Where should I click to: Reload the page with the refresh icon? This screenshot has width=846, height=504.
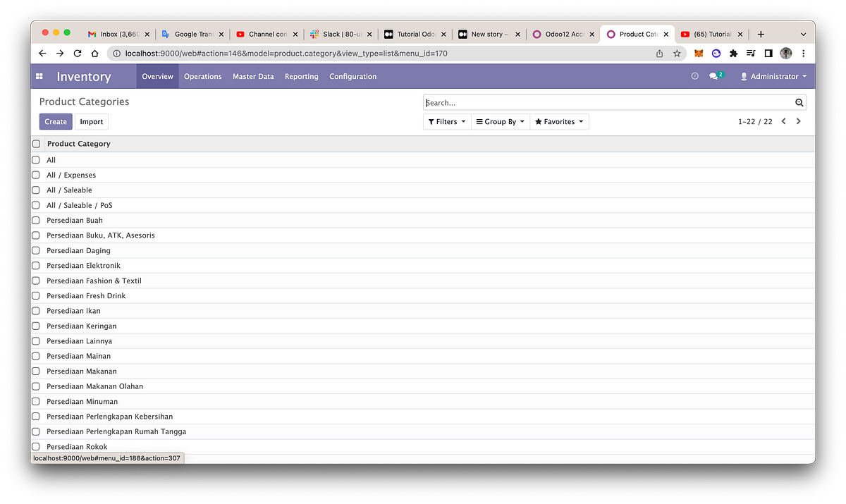tap(77, 53)
